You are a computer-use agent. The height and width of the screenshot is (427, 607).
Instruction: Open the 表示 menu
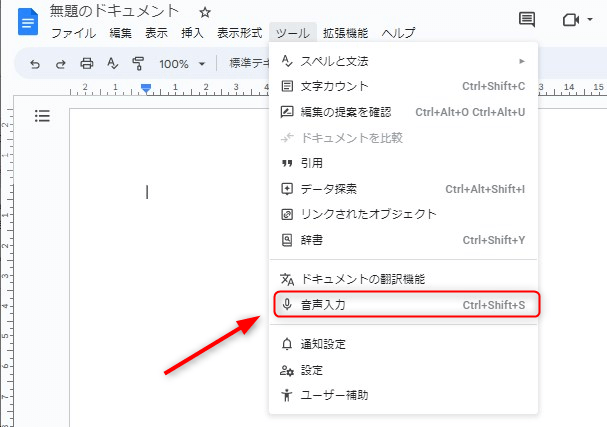coord(156,33)
